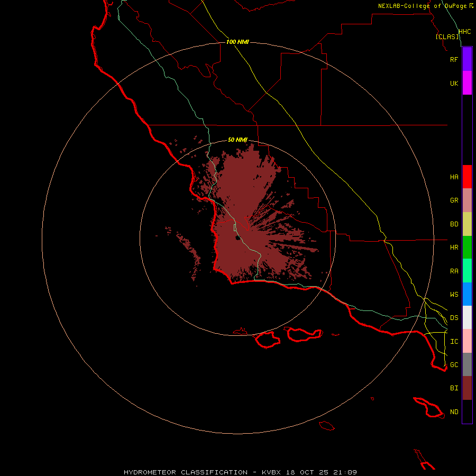Click the HYDROMETEOR CLASSIFICATION caption text
The width and height of the screenshot is (476, 476).
(x=186, y=472)
